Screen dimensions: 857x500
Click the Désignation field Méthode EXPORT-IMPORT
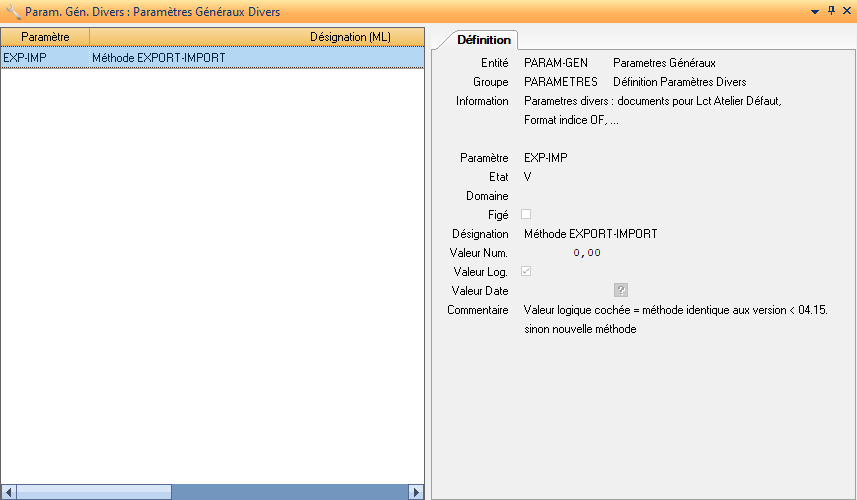coord(590,234)
